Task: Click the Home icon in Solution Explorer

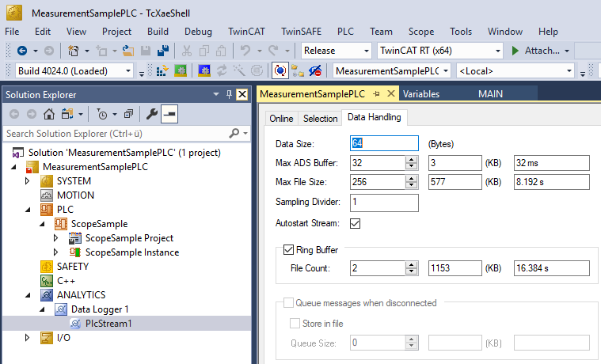Action: (49, 114)
